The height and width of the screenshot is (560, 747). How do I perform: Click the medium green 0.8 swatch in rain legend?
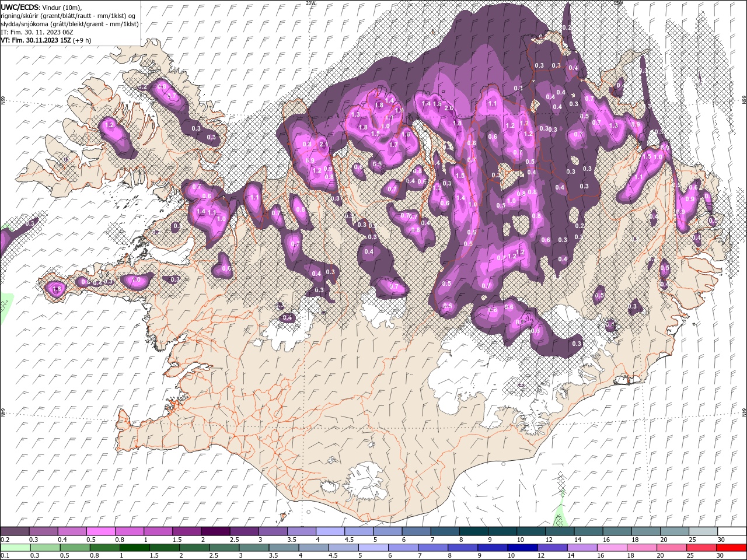[x=105, y=548]
